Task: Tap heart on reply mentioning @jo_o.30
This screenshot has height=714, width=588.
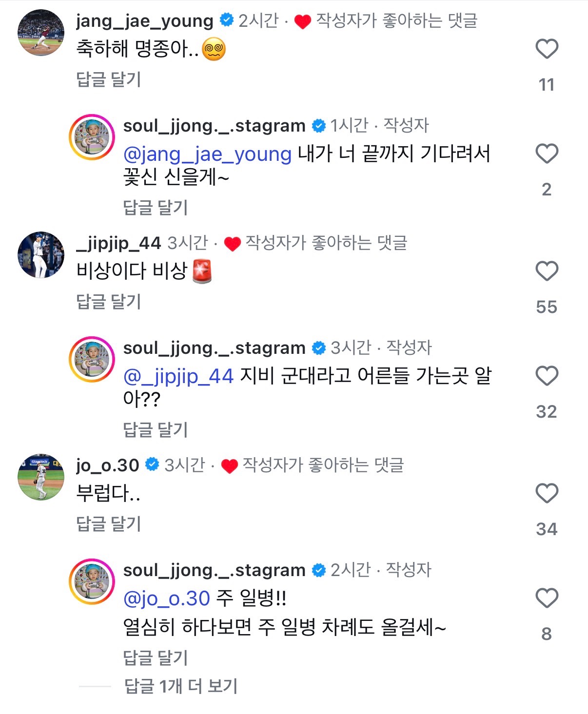Action: point(547,598)
